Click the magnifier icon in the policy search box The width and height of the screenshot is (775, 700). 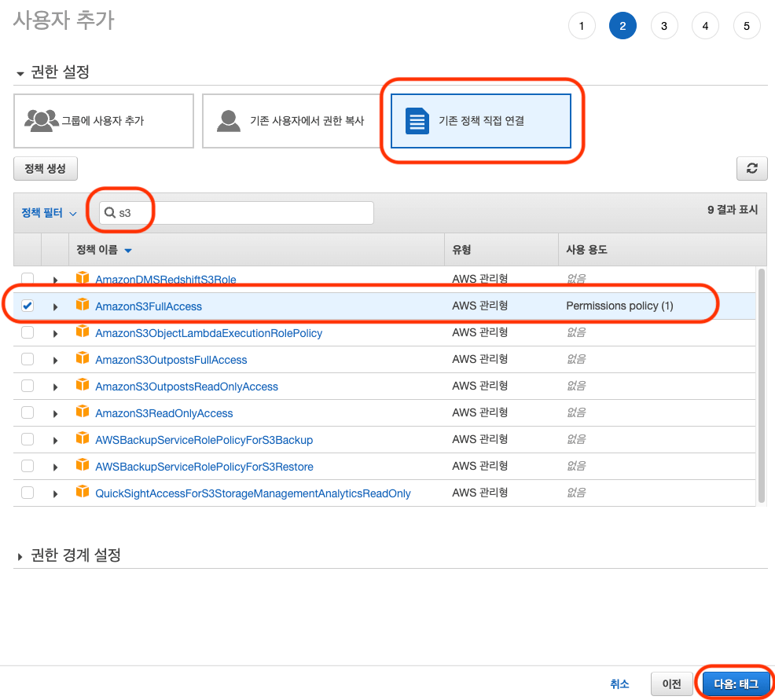[111, 213]
